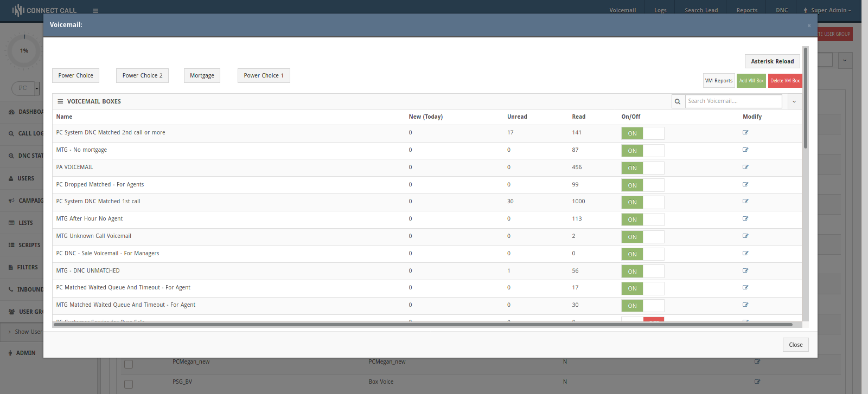
Task: Open Filters in the left sidebar
Action: 23,267
